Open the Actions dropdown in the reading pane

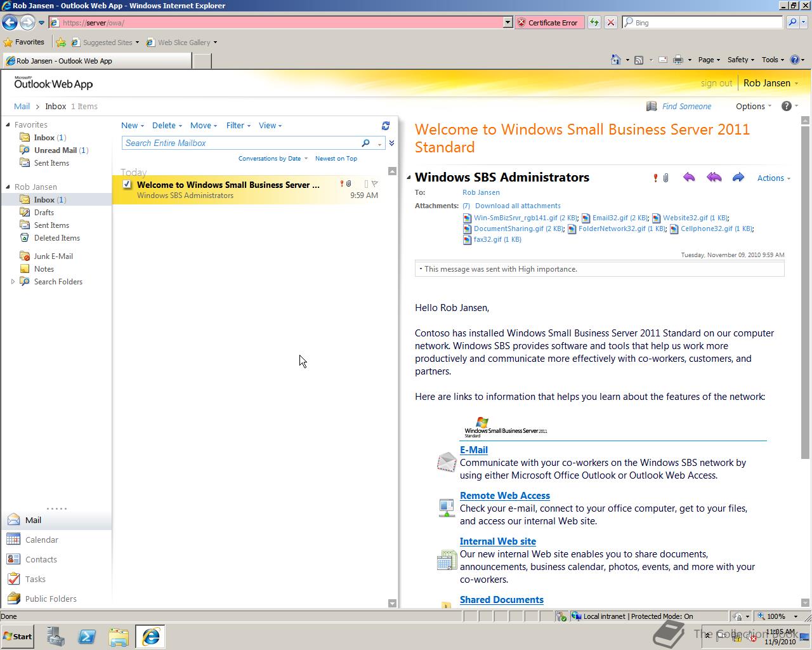774,178
